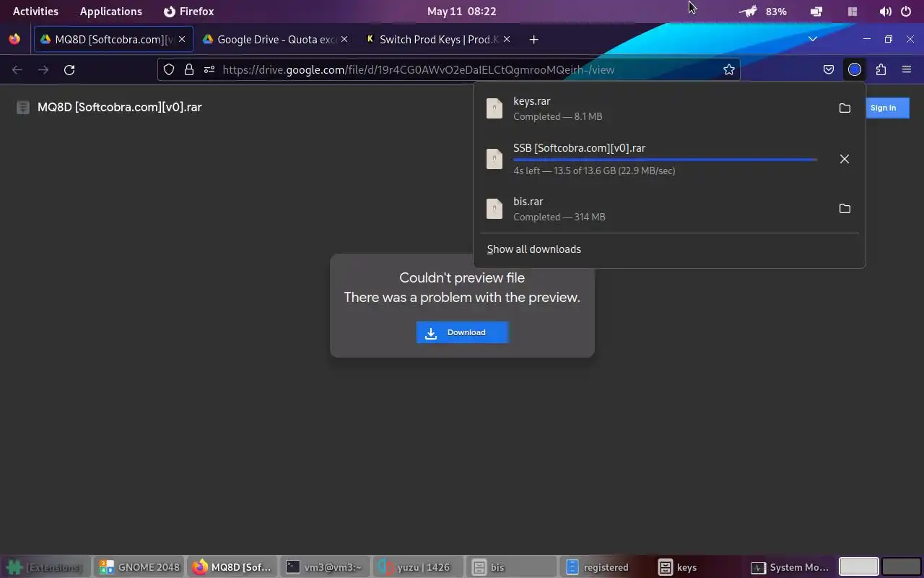Viewport: 924px width, 578px height.
Task: Open a new tab with the plus button
Action: pos(533,39)
